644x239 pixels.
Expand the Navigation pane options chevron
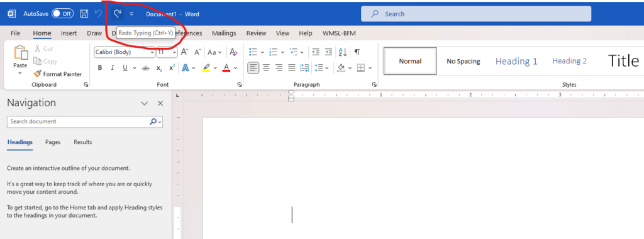(144, 104)
